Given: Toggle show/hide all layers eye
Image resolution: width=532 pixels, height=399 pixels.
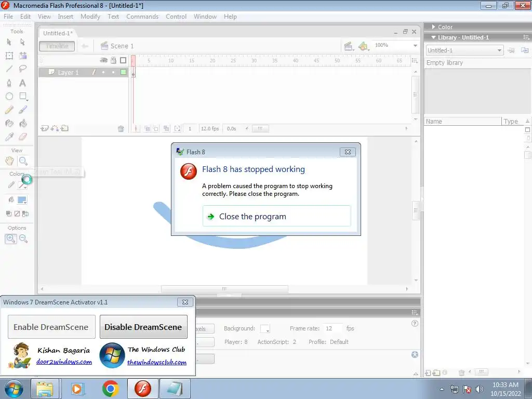Looking at the screenshot, I should pyautogui.click(x=103, y=60).
